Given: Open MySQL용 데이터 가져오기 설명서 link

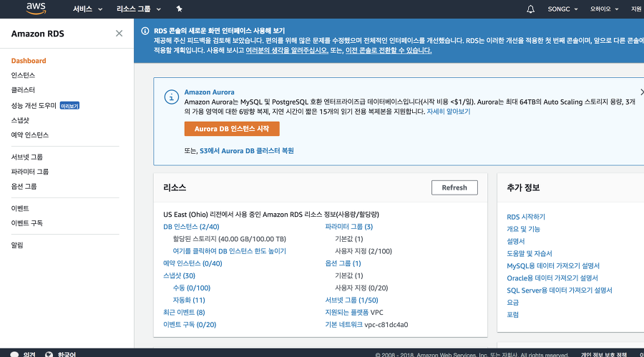Looking at the screenshot, I should (553, 266).
